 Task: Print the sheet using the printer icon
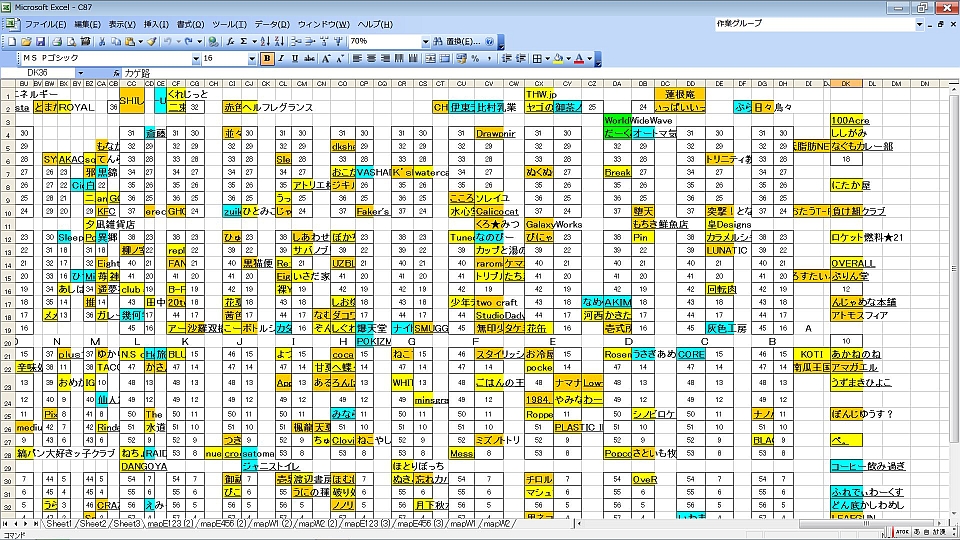57,42
